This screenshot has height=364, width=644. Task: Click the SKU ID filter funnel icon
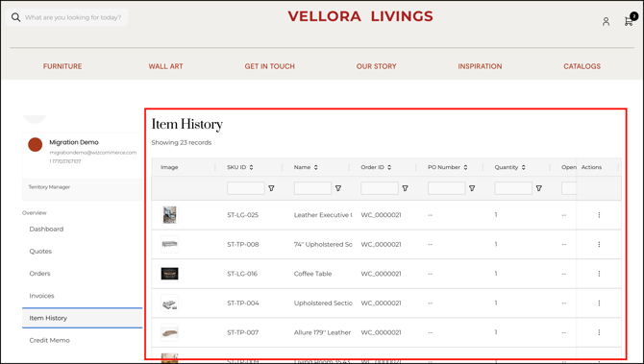pos(271,188)
